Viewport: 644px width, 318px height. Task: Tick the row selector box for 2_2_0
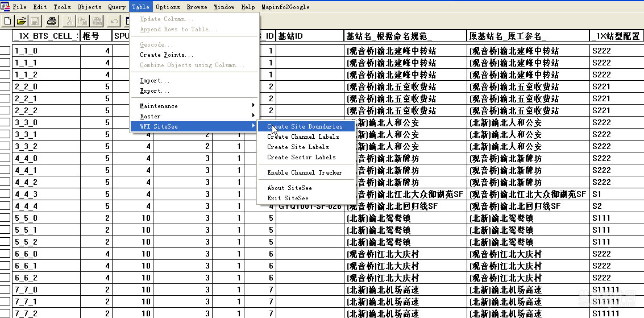(x=5, y=86)
